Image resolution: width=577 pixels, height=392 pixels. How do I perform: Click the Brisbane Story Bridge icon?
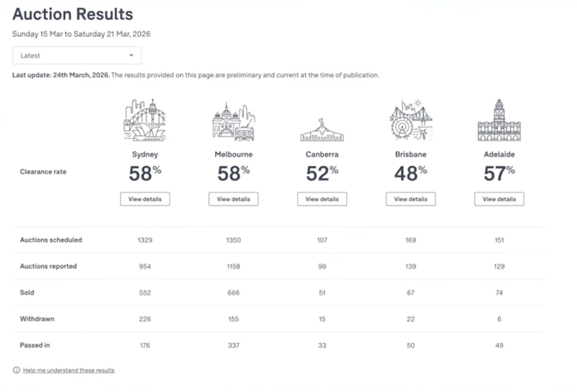tap(411, 120)
